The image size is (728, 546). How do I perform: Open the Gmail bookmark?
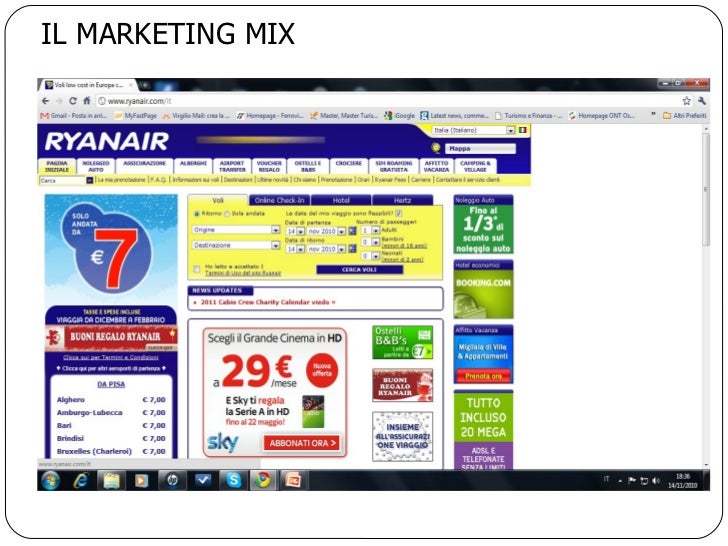[74, 116]
